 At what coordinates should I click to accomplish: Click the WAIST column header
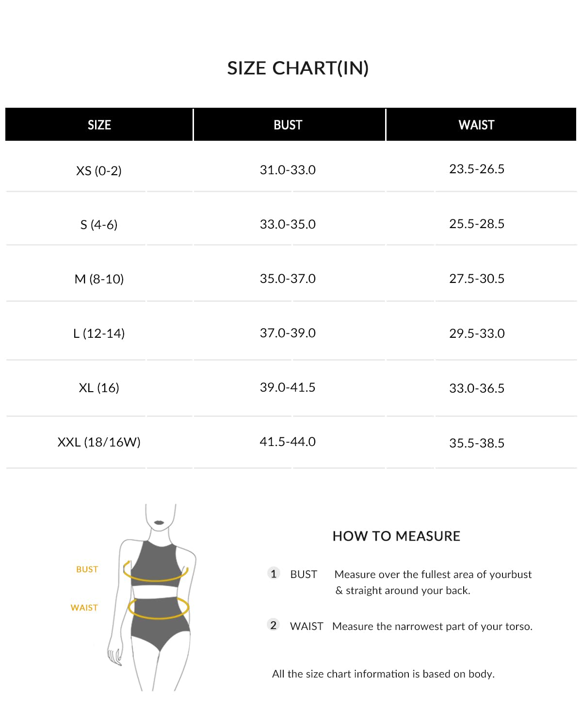click(476, 125)
